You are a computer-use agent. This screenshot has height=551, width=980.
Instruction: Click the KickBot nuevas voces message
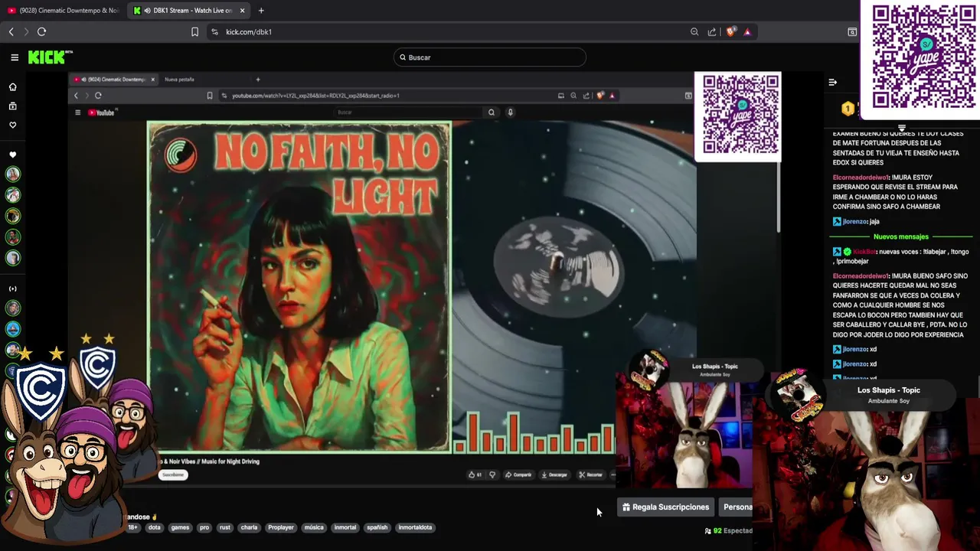click(x=901, y=256)
